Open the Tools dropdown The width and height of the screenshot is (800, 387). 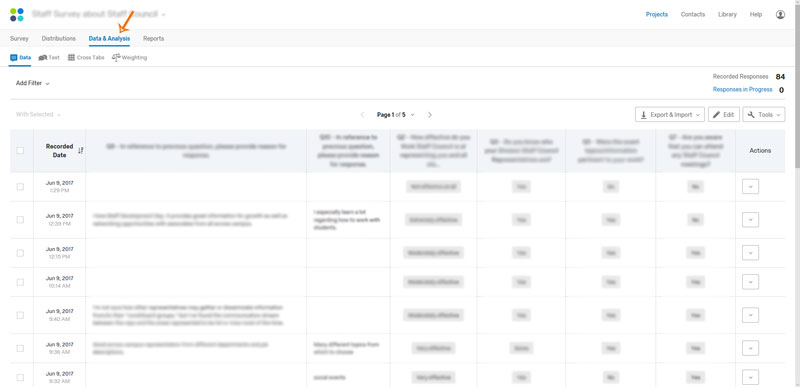point(764,115)
